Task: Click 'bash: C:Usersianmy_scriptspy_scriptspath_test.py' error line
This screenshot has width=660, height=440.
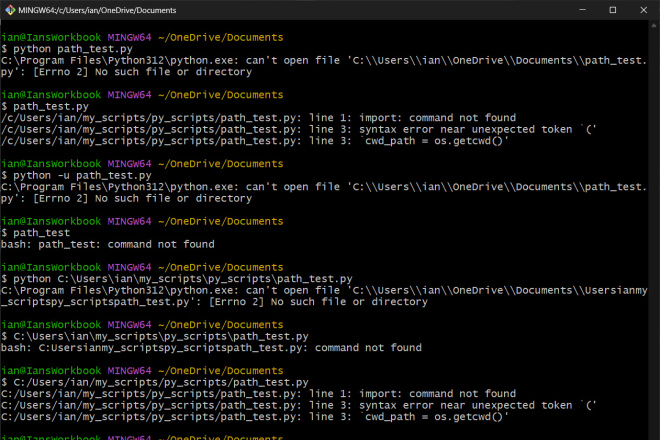Action: tap(211, 348)
